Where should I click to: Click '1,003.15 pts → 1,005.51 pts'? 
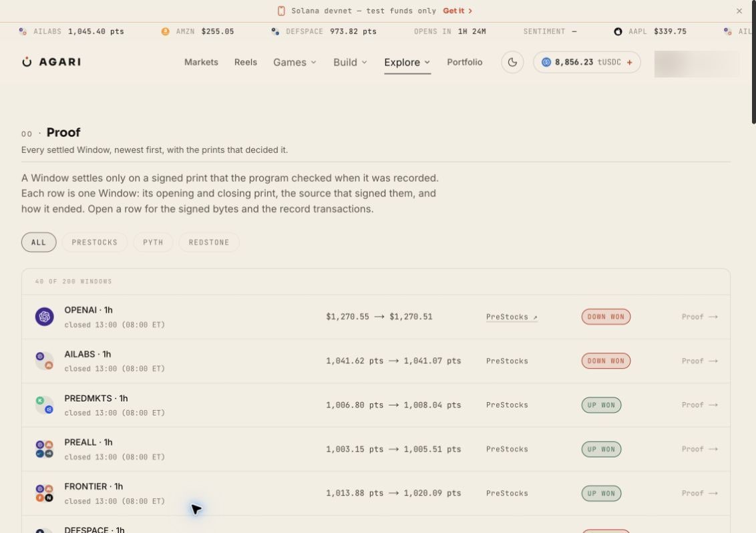click(x=393, y=449)
